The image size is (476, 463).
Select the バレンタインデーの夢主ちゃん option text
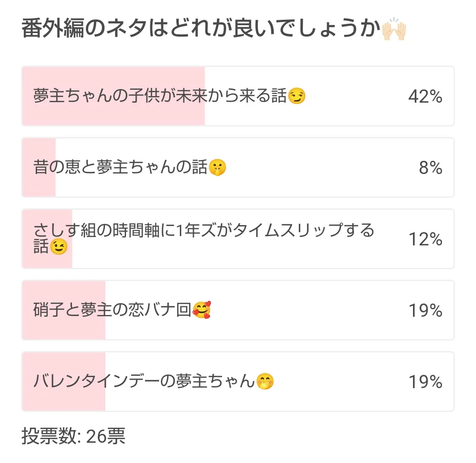point(144,382)
